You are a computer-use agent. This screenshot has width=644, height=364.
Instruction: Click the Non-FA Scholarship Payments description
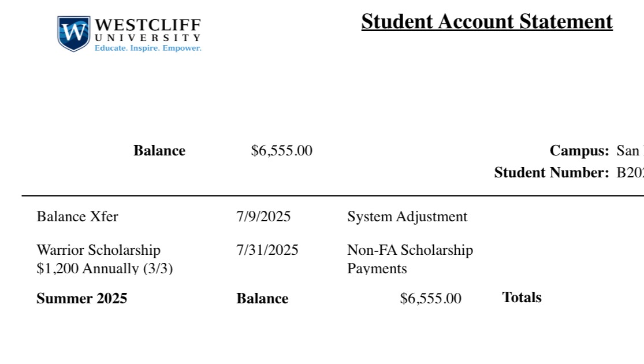(x=410, y=259)
